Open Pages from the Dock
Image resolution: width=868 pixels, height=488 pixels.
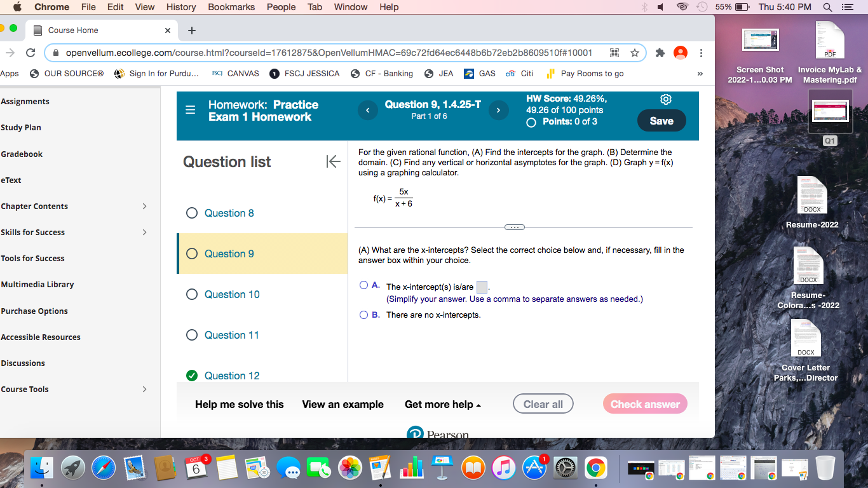[381, 468]
